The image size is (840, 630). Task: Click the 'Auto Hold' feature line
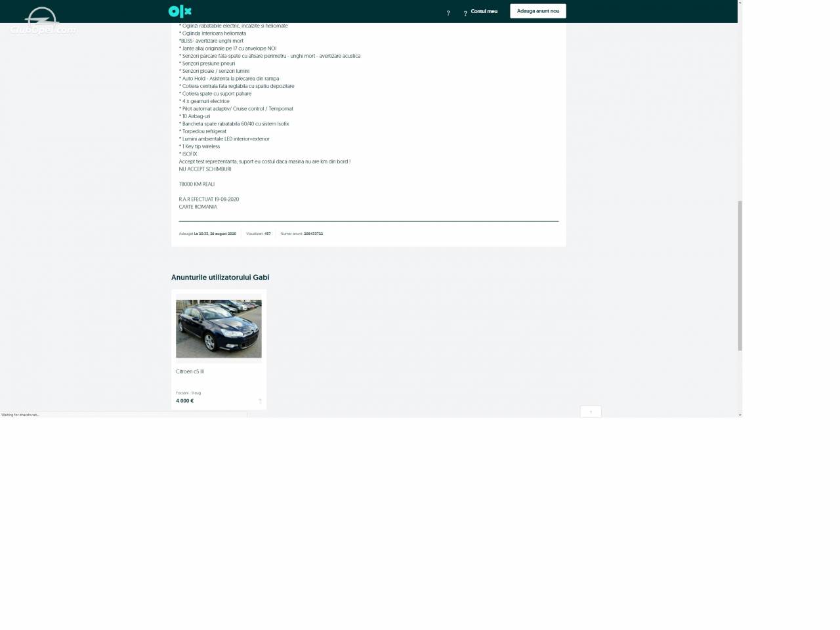(x=229, y=79)
